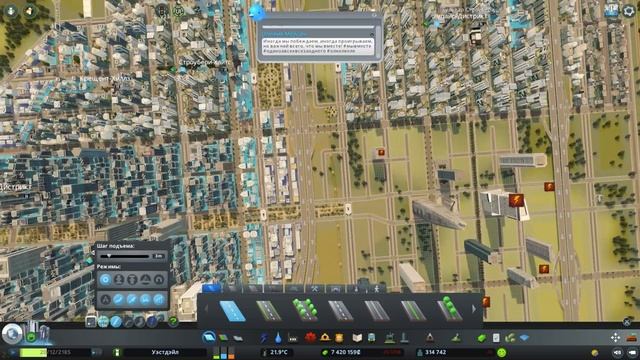Switch to the medium roads tab
Viewport: 640px width, 360px height.
[232, 289]
